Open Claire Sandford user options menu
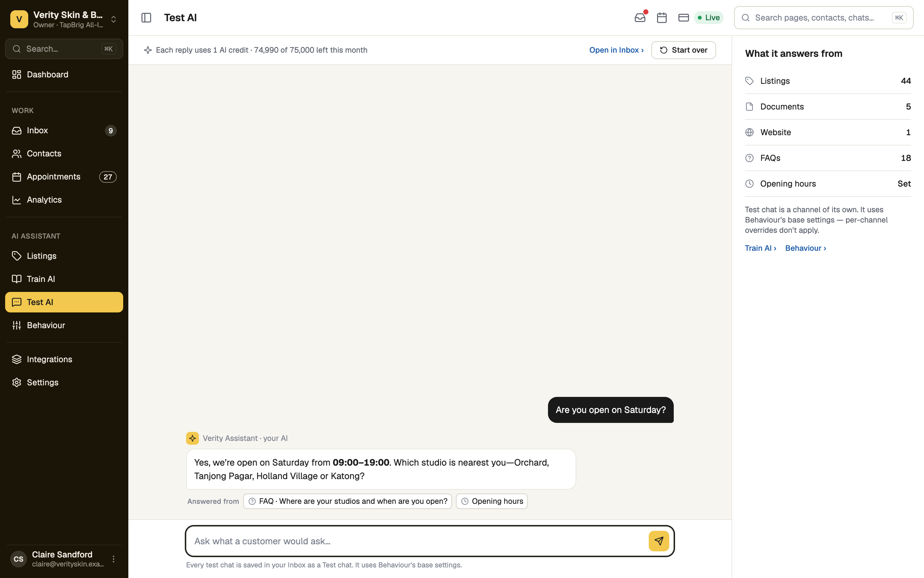Viewport: 924px width, 578px height. point(113,559)
